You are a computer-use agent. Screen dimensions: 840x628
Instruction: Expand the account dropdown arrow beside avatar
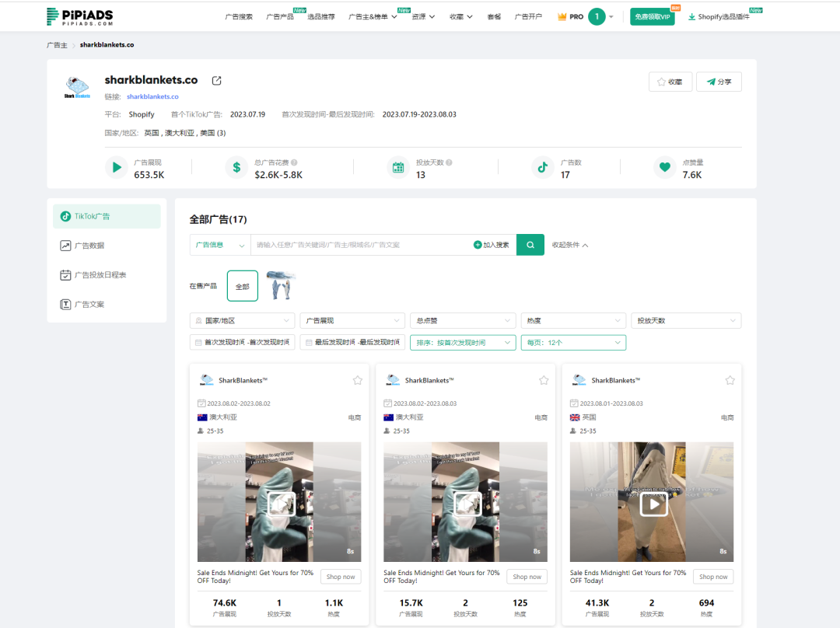(x=611, y=16)
